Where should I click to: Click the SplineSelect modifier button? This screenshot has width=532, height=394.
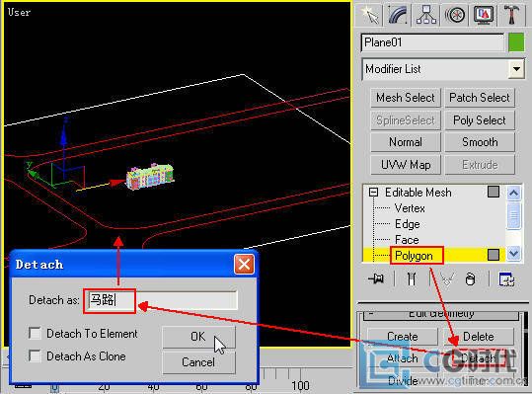406,120
